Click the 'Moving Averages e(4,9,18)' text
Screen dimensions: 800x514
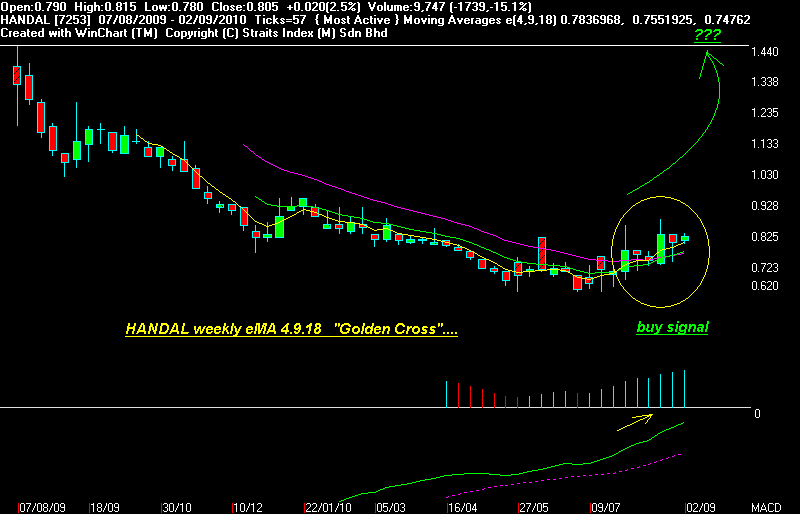[479, 20]
